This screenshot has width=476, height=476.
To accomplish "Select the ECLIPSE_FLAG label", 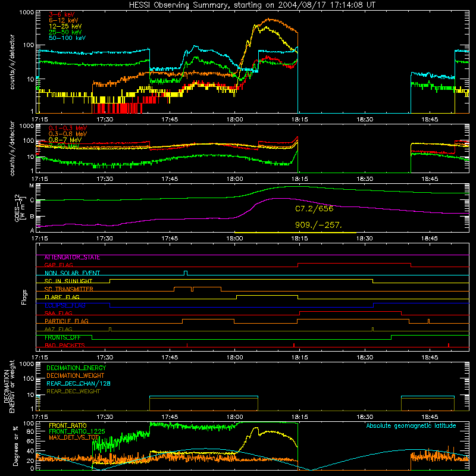I will [x=65, y=305].
